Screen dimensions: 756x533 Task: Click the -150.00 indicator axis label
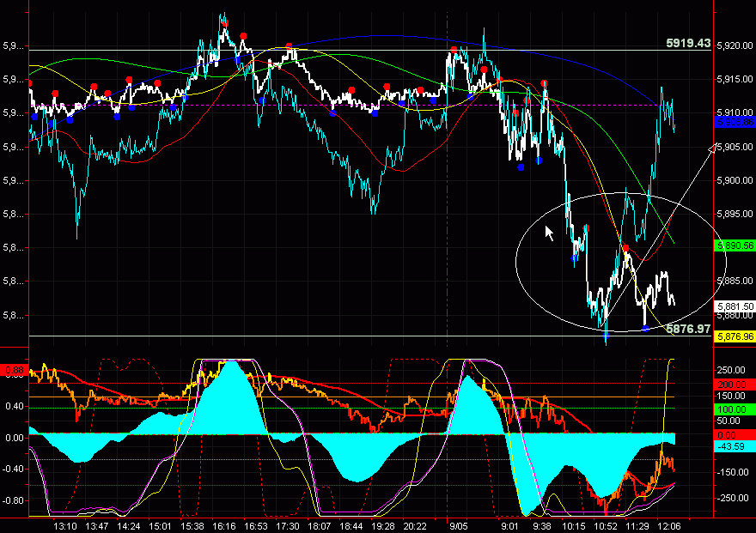[733, 472]
